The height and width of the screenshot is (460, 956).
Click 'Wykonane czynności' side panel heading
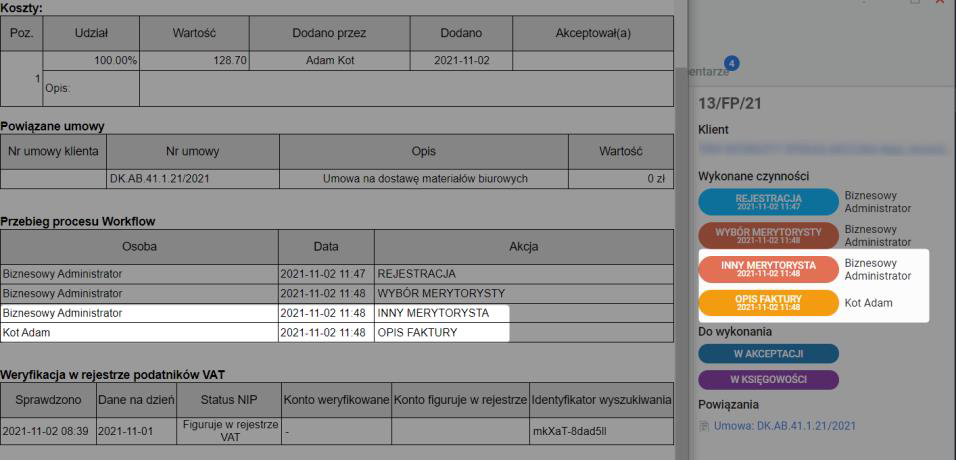[x=754, y=176]
